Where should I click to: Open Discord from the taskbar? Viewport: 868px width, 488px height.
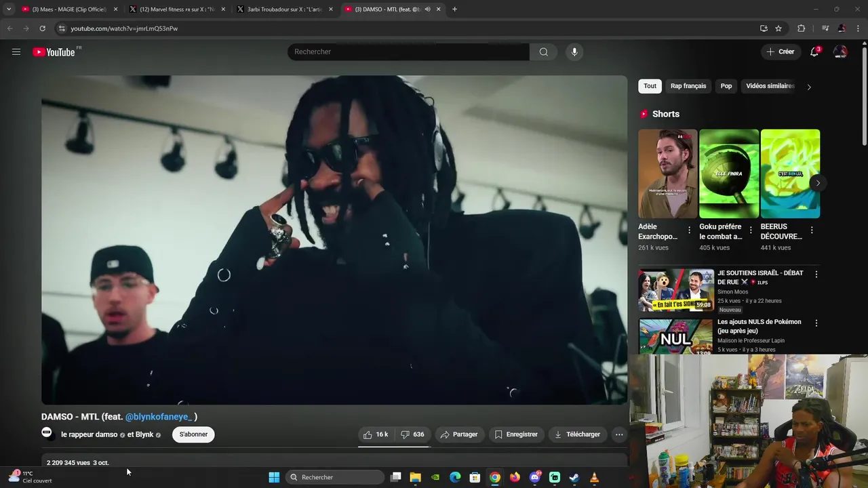tap(535, 477)
